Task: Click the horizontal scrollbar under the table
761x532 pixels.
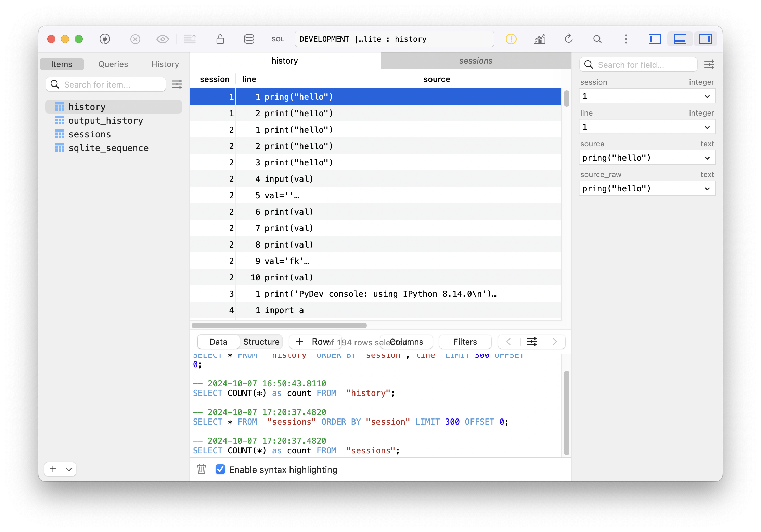Action: tap(279, 325)
